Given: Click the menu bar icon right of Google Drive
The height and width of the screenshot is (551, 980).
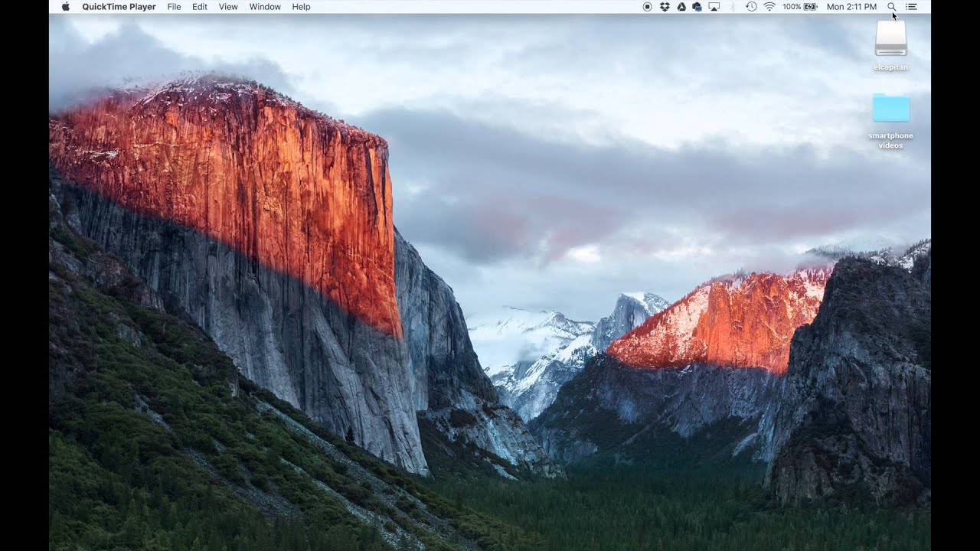Looking at the screenshot, I should [x=697, y=6].
